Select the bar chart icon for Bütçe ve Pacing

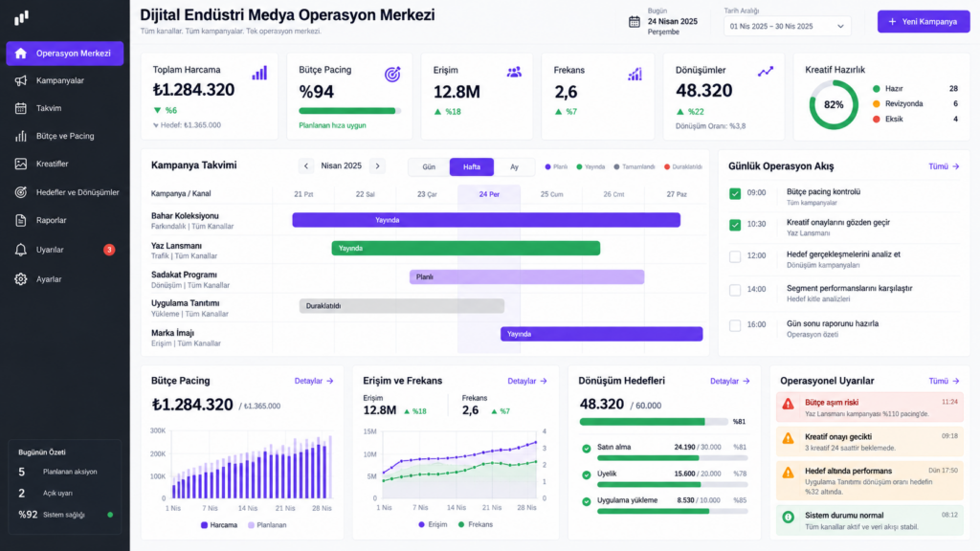[21, 136]
